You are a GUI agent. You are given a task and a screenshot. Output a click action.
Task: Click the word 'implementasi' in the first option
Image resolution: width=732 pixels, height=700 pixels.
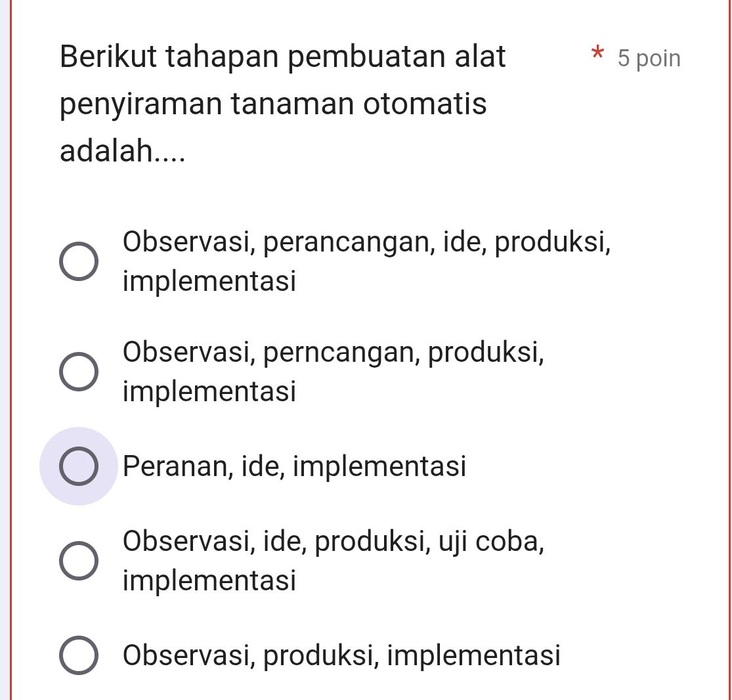point(209,281)
